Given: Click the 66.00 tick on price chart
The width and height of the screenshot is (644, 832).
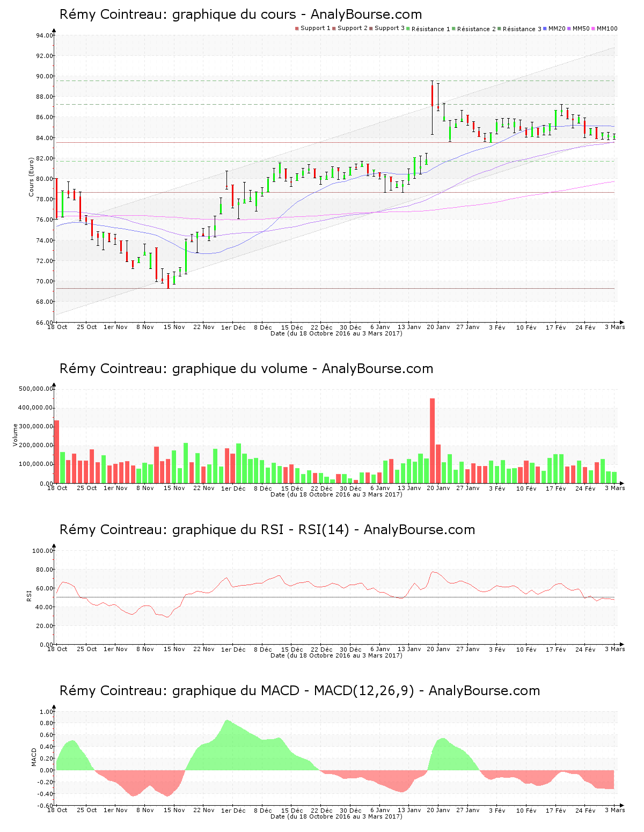Looking at the screenshot, I should [x=45, y=323].
